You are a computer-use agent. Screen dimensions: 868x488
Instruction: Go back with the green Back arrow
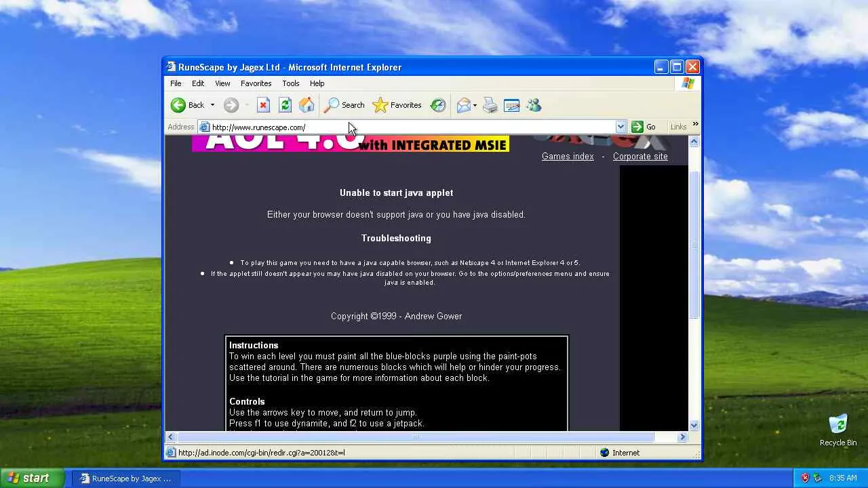(x=187, y=105)
